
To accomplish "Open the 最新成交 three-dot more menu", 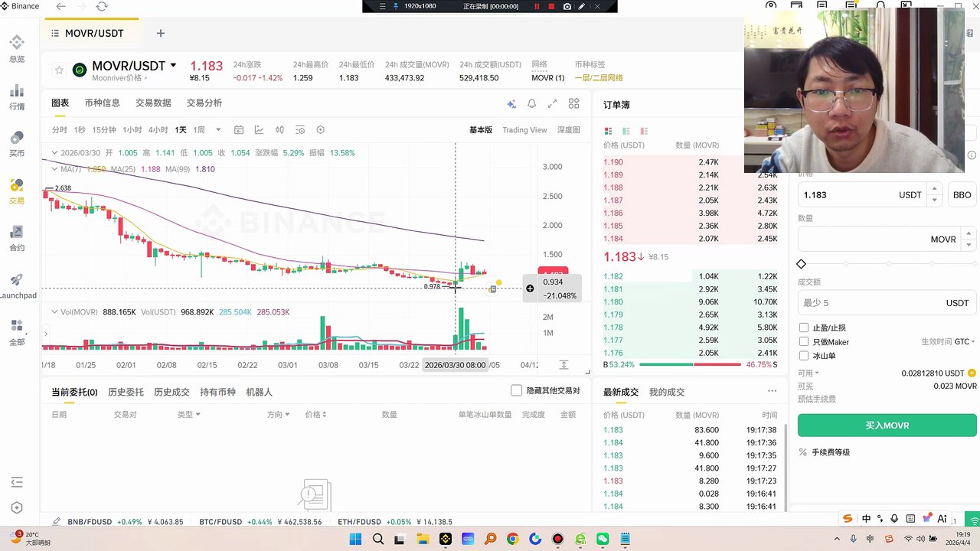I will click(772, 391).
